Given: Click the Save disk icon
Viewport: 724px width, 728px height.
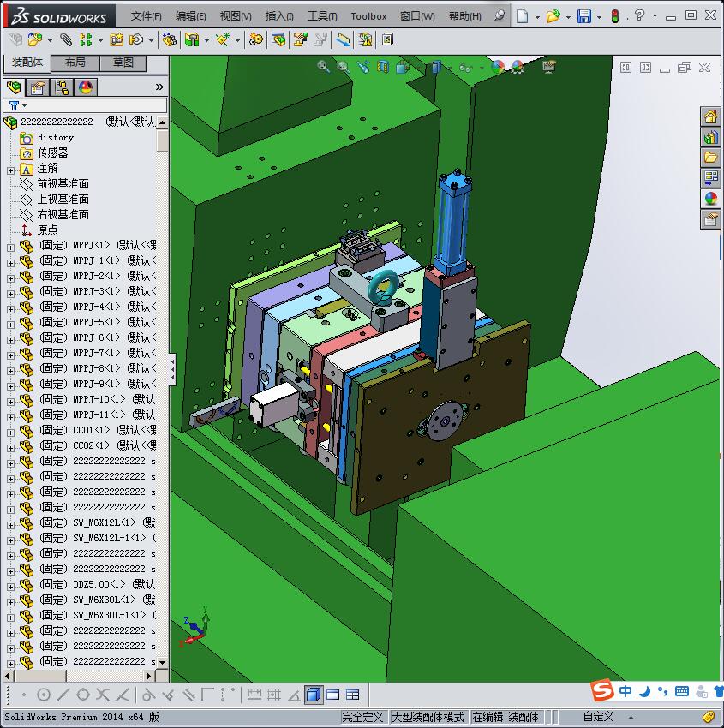Looking at the screenshot, I should [x=583, y=16].
